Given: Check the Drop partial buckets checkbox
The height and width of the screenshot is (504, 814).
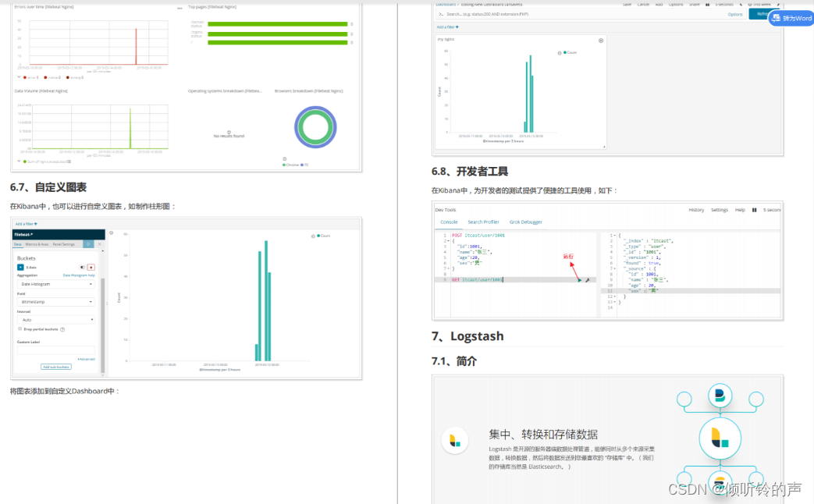Looking at the screenshot, I should click(20, 329).
